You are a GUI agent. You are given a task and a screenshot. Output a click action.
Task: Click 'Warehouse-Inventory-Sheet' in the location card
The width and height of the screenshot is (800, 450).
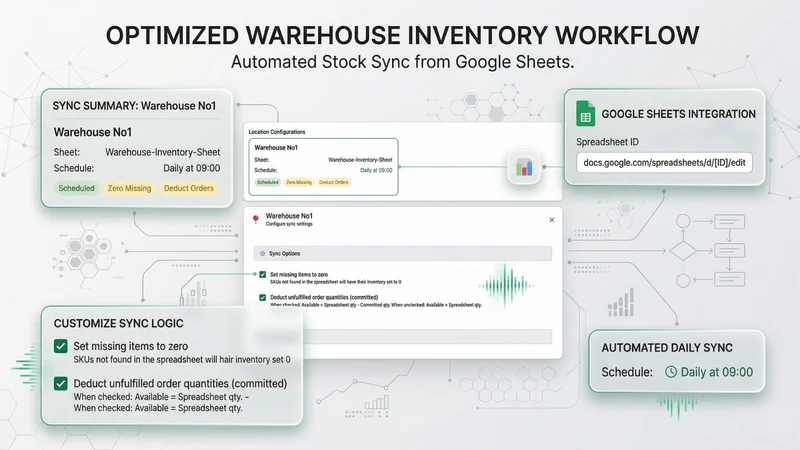coord(360,160)
